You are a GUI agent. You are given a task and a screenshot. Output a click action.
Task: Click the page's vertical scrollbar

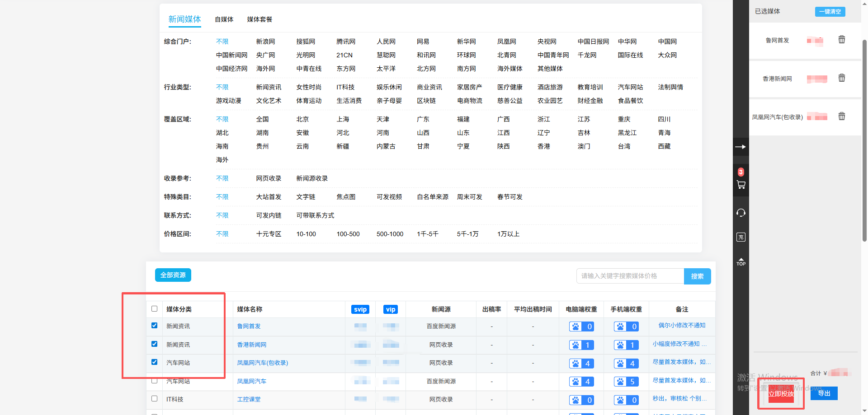pos(864,135)
